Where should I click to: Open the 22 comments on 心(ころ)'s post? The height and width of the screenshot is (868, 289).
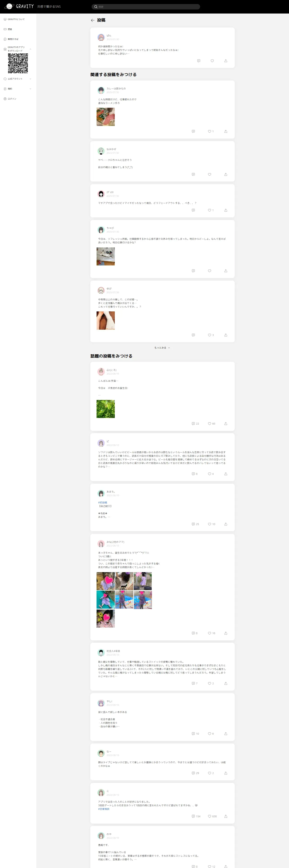pos(195,424)
